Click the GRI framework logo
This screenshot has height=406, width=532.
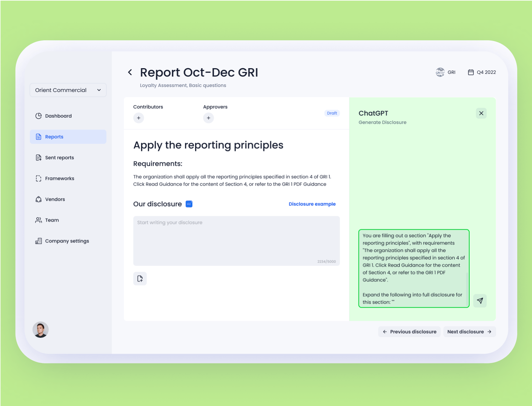click(x=440, y=72)
